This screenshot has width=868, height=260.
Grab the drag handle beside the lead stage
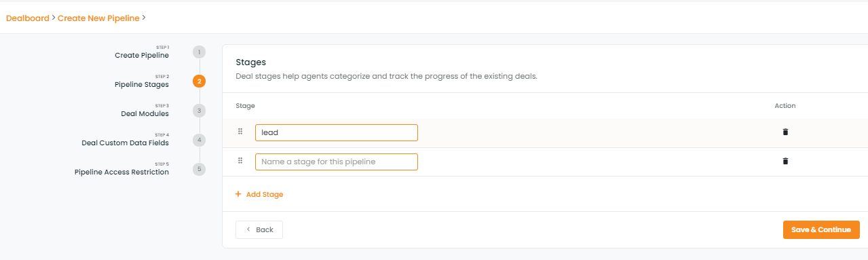(x=240, y=132)
